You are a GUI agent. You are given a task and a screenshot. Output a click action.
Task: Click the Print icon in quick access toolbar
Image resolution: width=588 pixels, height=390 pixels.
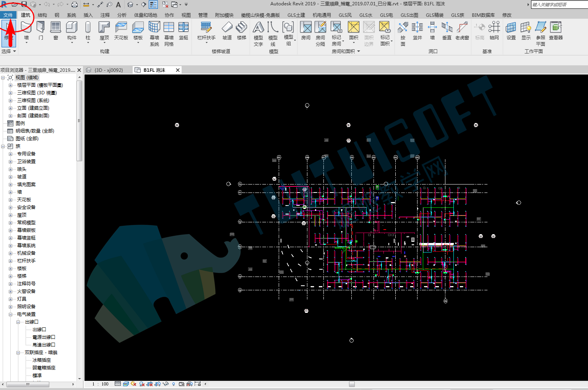point(75,5)
